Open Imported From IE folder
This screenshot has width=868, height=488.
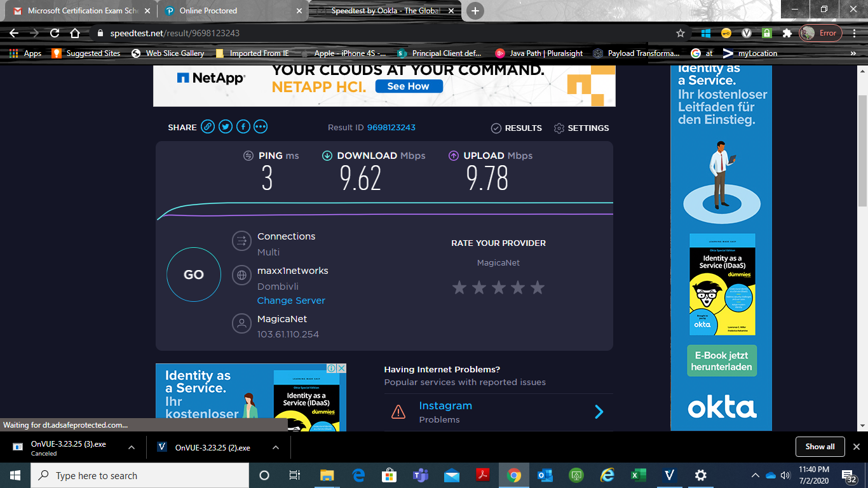tap(252, 53)
